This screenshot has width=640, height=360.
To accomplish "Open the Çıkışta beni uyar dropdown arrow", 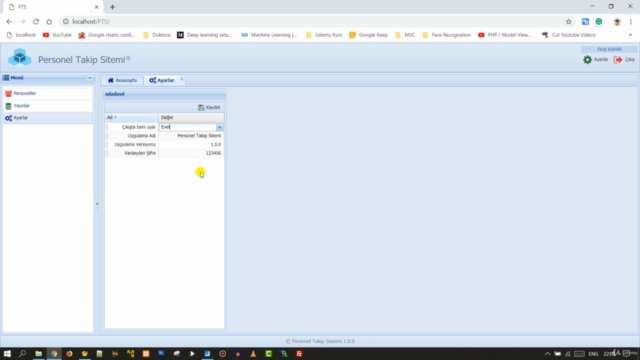I will click(x=220, y=127).
